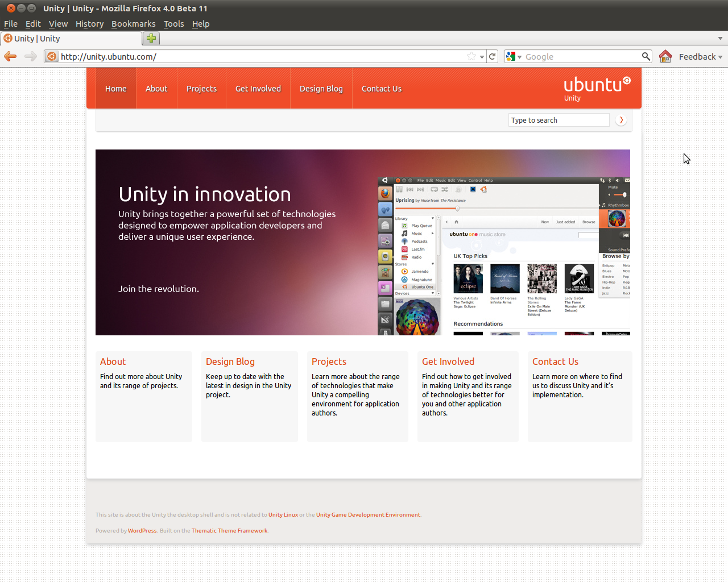Click the site identity icon in address bar
Screen dimensions: 728x582
coord(52,56)
